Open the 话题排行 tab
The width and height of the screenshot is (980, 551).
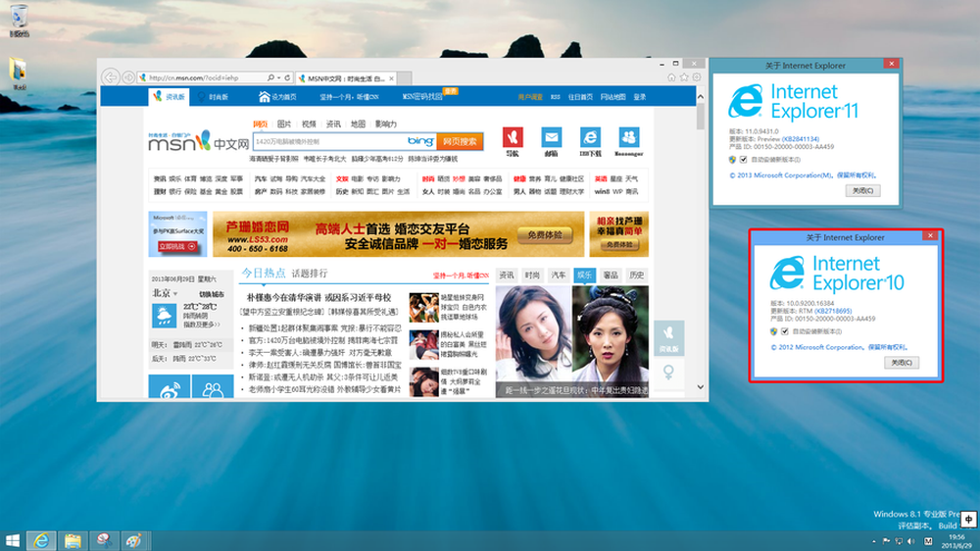(x=310, y=274)
